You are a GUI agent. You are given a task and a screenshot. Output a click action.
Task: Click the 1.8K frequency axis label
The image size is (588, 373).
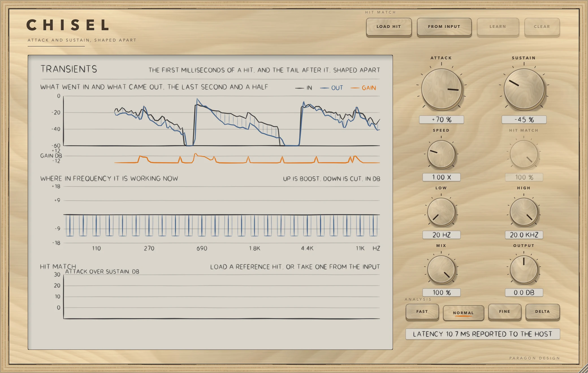(254, 248)
